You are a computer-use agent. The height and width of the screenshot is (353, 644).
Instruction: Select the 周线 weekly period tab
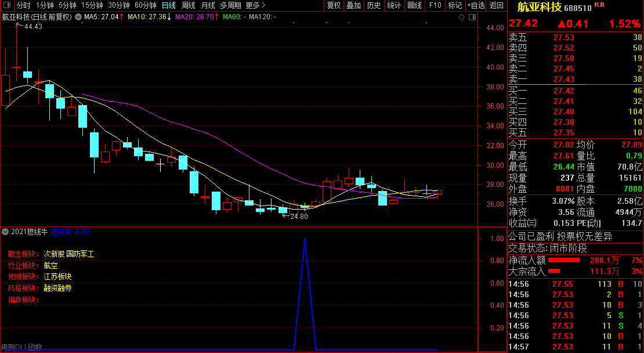189,5
